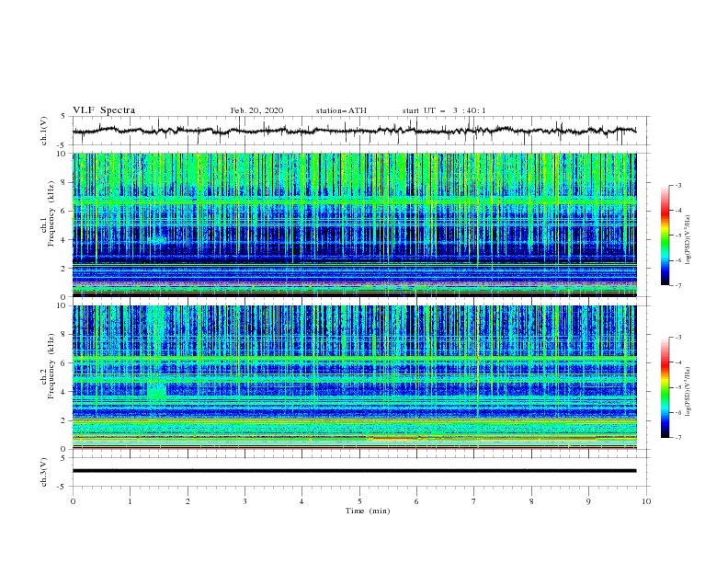
Task: Click the "station=ATH" header label
Action: (x=341, y=110)
